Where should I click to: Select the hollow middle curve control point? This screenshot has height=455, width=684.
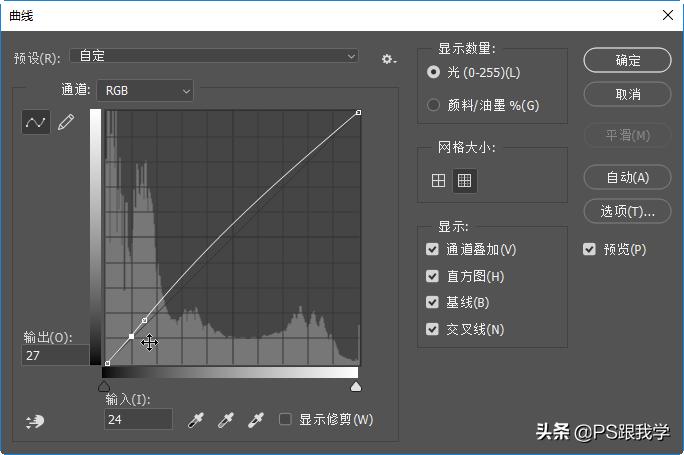coord(144,321)
